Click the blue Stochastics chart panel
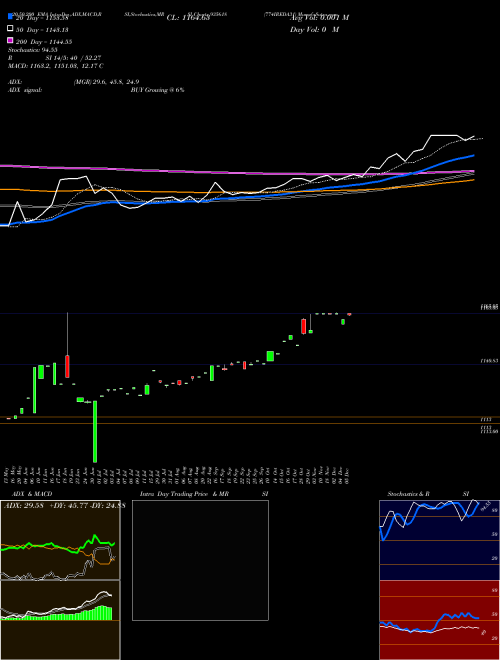 (x=439, y=540)
